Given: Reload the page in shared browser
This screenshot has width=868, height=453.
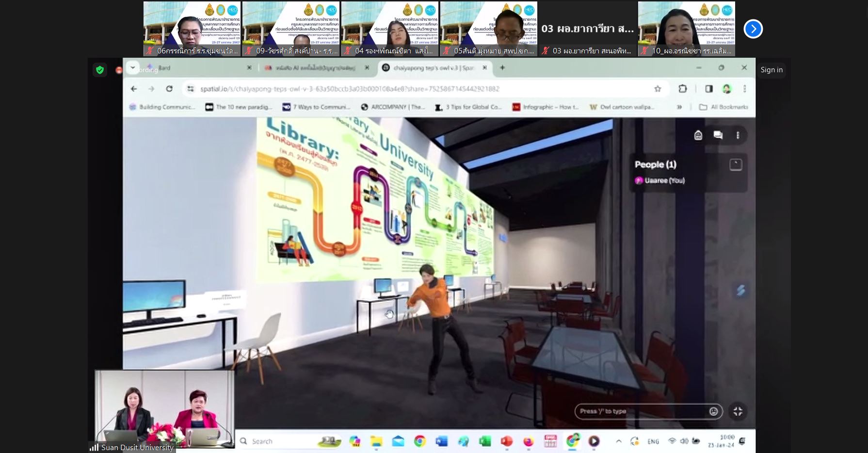Looking at the screenshot, I should [169, 89].
